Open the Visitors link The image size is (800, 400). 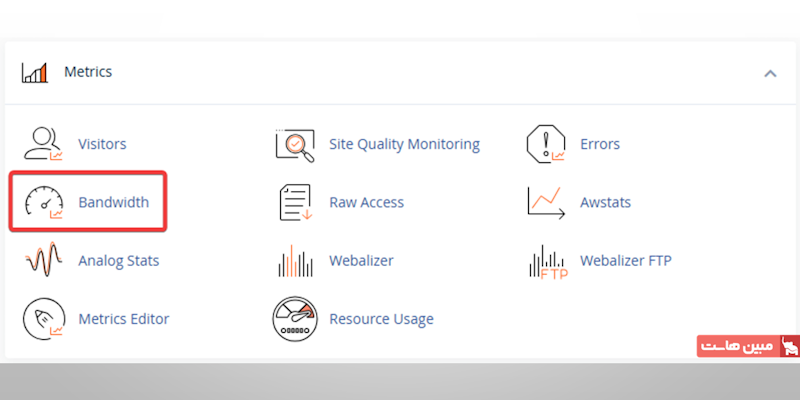[x=102, y=144]
